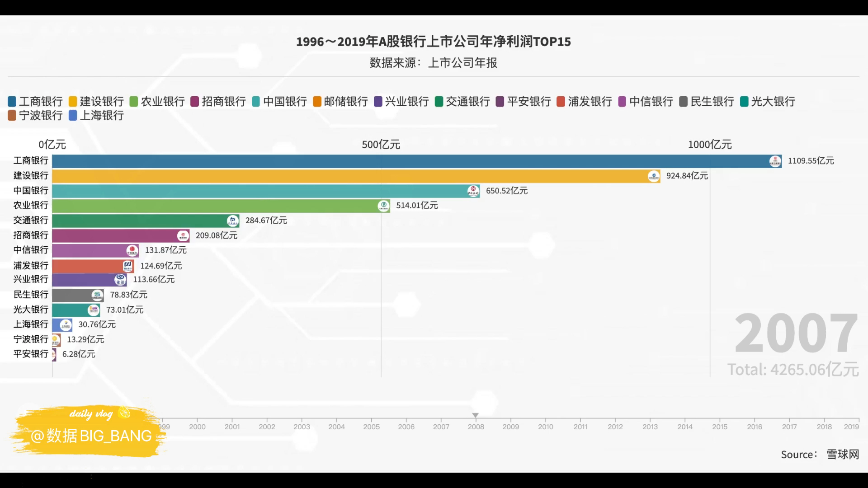The image size is (868, 488).
Task: Jump to 2010 on the timeline
Action: tap(546, 427)
